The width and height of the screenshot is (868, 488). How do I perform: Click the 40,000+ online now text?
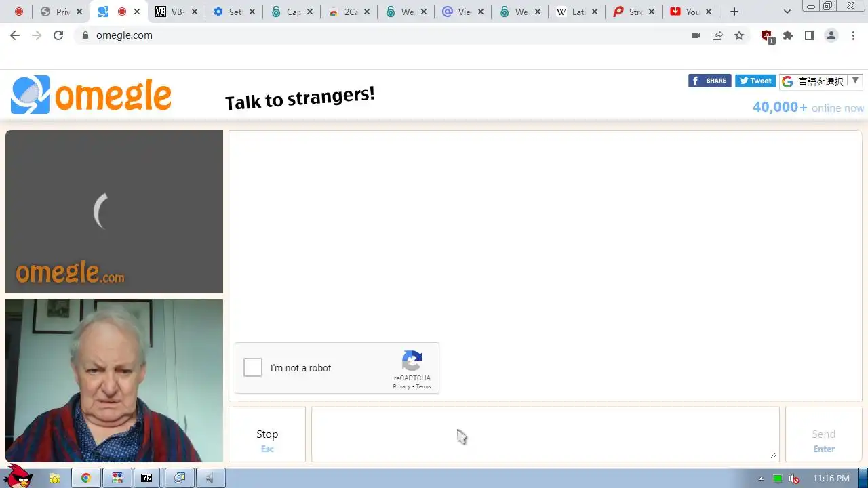[808, 107]
